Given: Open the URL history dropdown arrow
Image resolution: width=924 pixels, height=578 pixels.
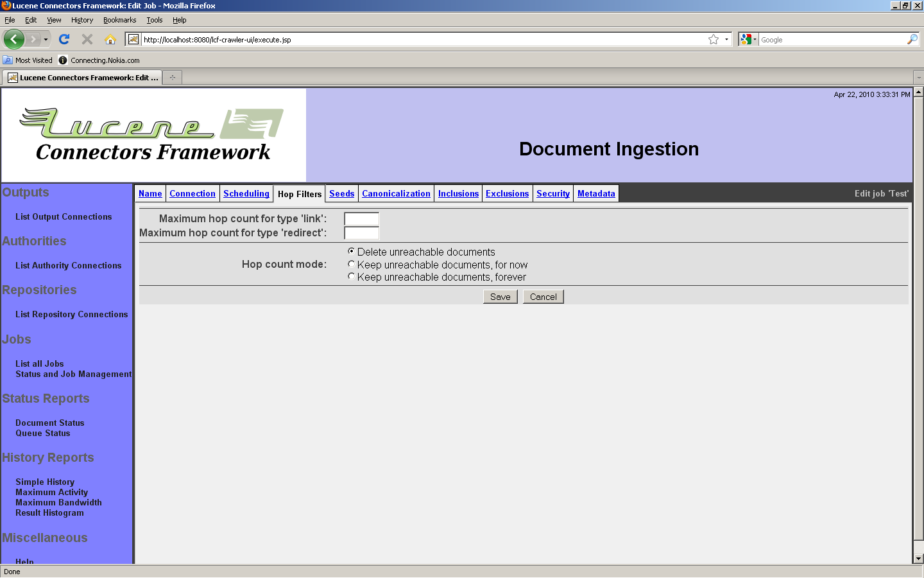Looking at the screenshot, I should 726,39.
